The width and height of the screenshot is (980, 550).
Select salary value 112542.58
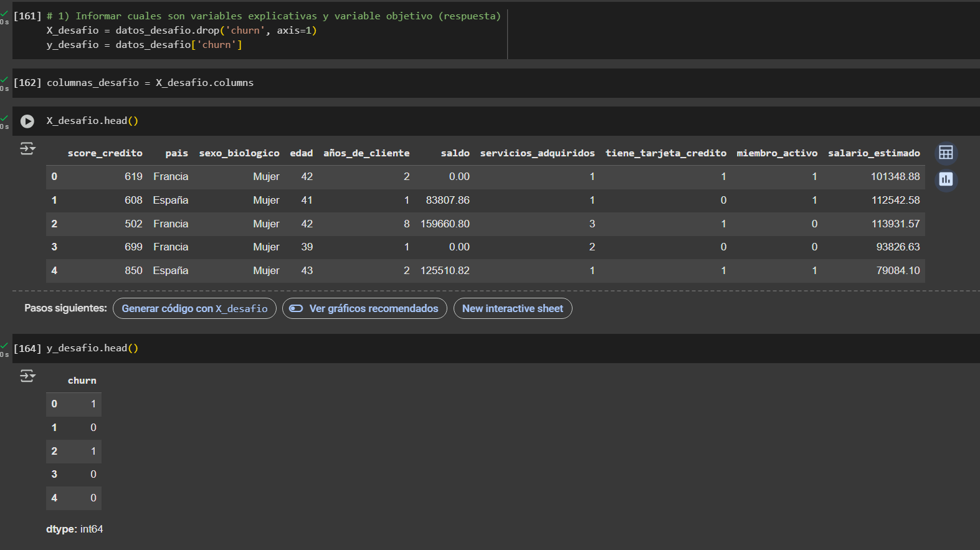(x=895, y=201)
